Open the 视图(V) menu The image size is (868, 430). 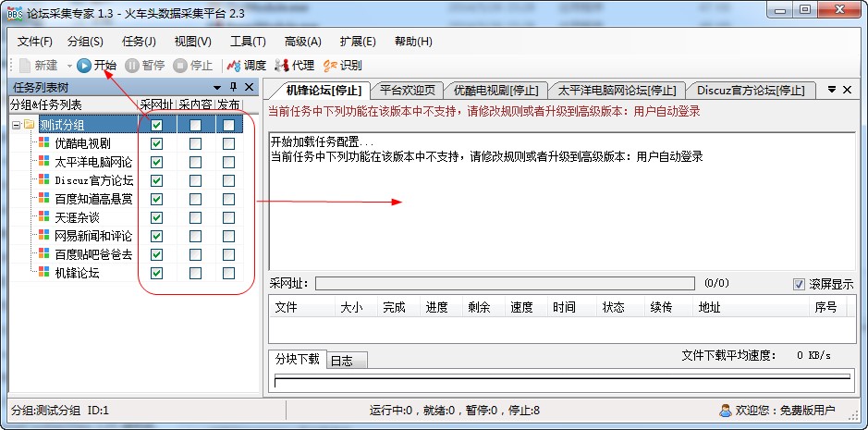coord(192,42)
